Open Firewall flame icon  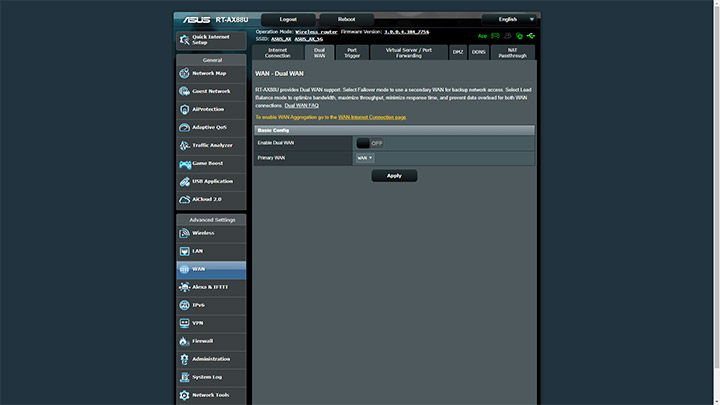click(x=185, y=341)
